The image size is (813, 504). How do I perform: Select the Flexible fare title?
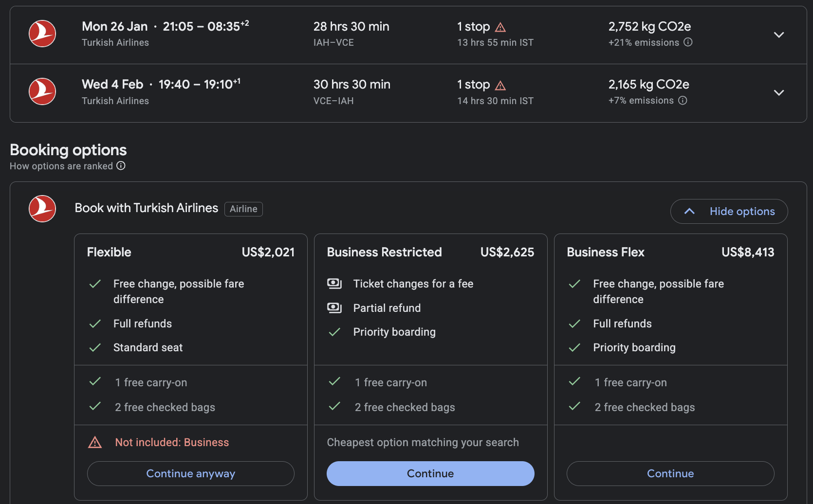[x=109, y=252]
